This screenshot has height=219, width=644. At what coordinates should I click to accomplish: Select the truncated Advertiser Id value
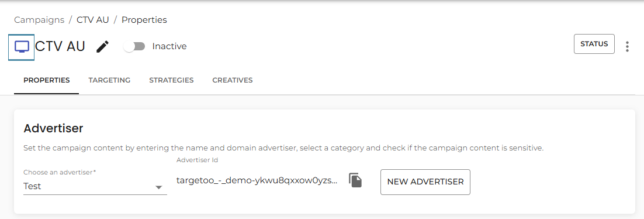coord(257,181)
